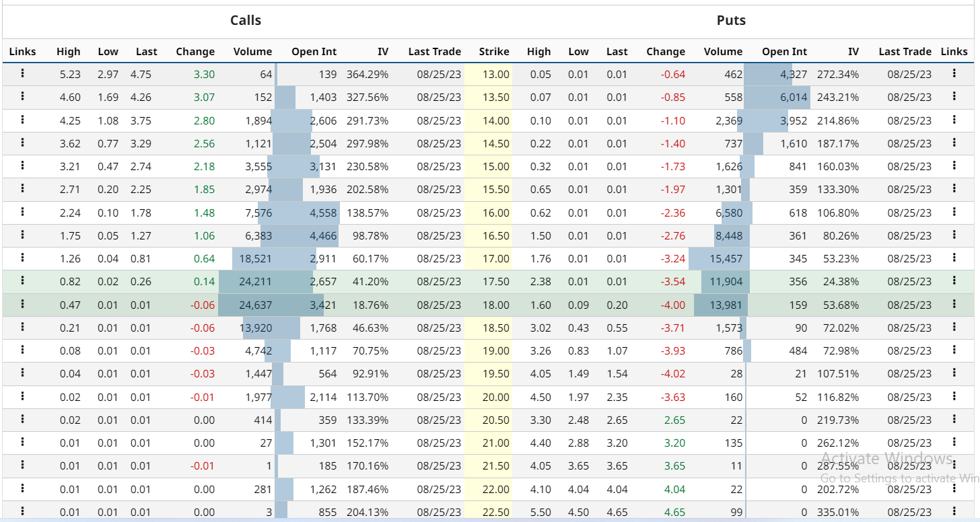Open calls links menu for 13.00 strike
The image size is (980, 522).
coord(22,74)
